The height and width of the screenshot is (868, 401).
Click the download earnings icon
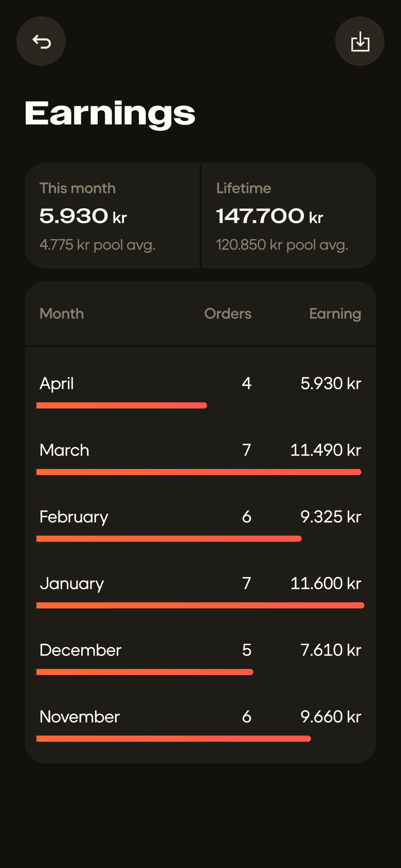[360, 41]
